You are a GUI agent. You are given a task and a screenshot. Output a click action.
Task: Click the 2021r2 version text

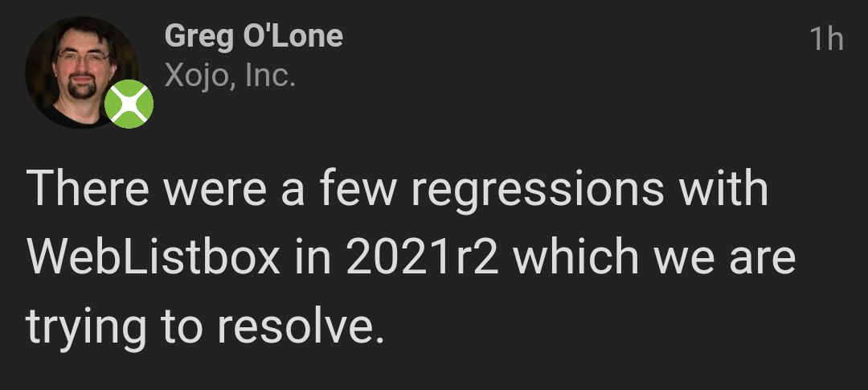pyautogui.click(x=423, y=257)
